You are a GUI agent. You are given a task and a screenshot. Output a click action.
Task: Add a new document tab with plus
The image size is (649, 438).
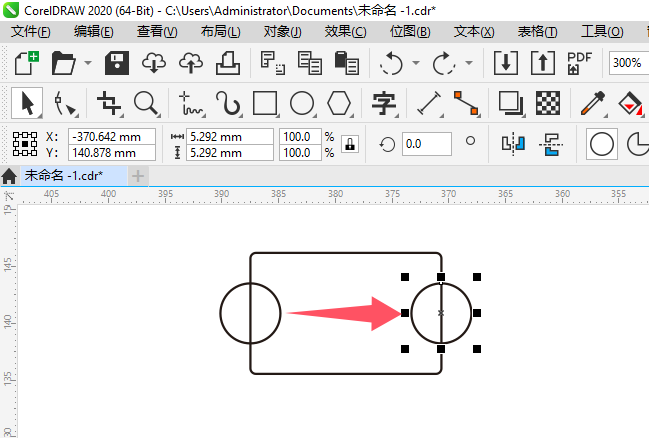(x=138, y=176)
